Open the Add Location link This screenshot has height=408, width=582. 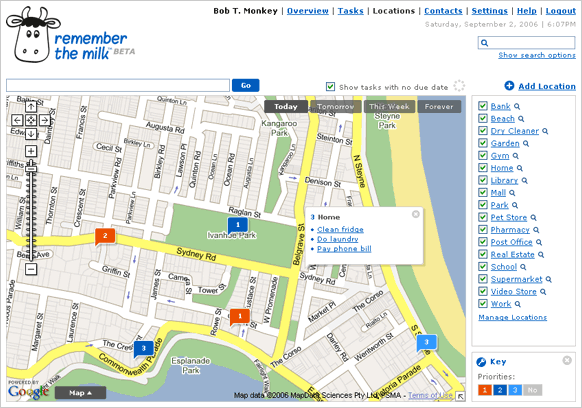(x=547, y=86)
